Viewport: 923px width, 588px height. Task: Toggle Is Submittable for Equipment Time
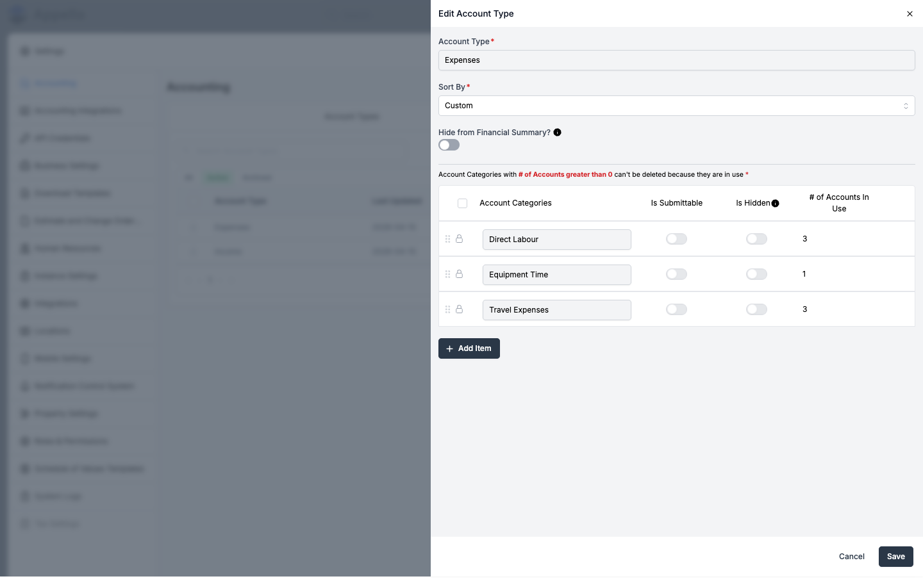pos(676,274)
